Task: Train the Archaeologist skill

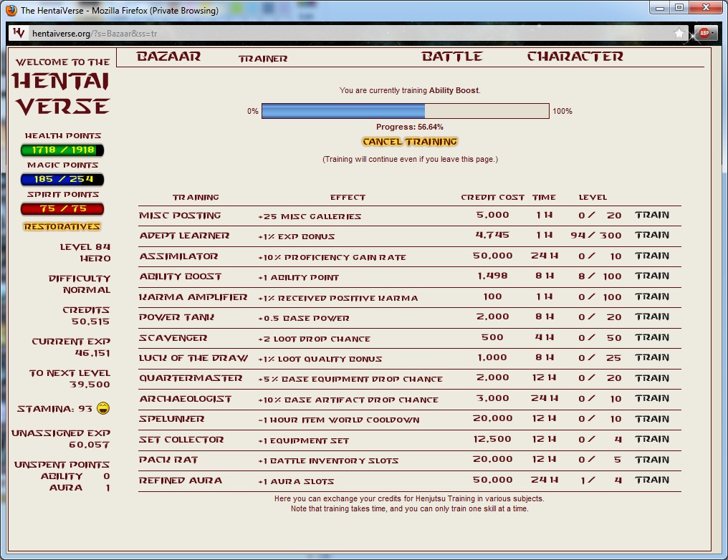Action: pos(652,399)
